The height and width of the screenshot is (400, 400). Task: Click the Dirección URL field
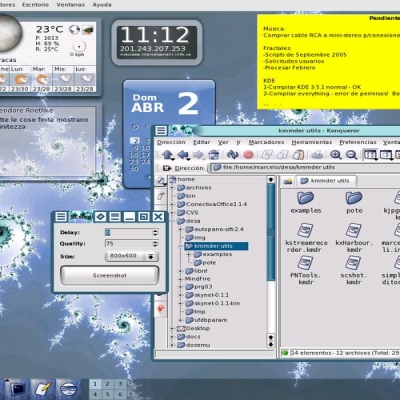305,168
